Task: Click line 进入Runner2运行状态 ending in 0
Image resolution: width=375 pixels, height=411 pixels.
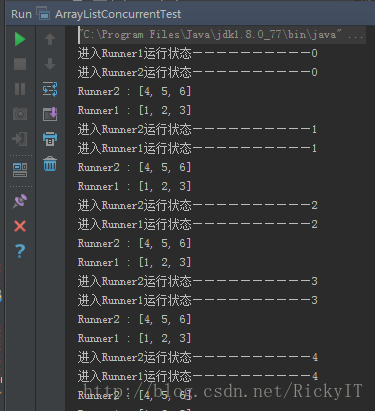Action: (x=197, y=72)
